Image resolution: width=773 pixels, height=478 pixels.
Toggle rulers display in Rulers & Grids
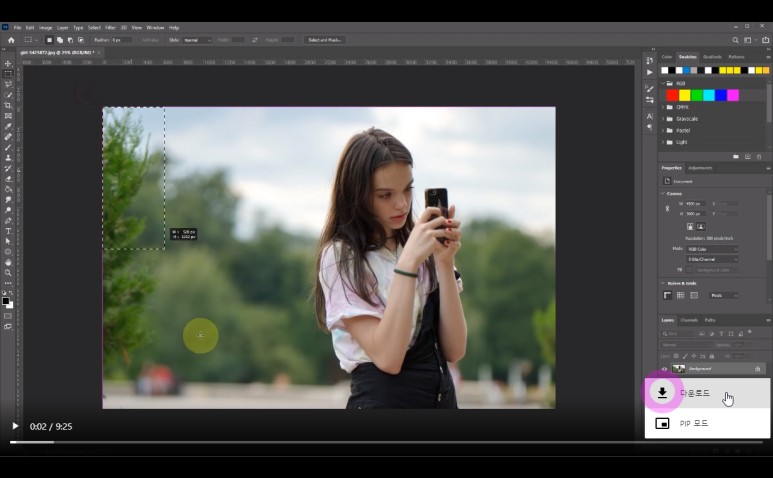click(x=668, y=295)
